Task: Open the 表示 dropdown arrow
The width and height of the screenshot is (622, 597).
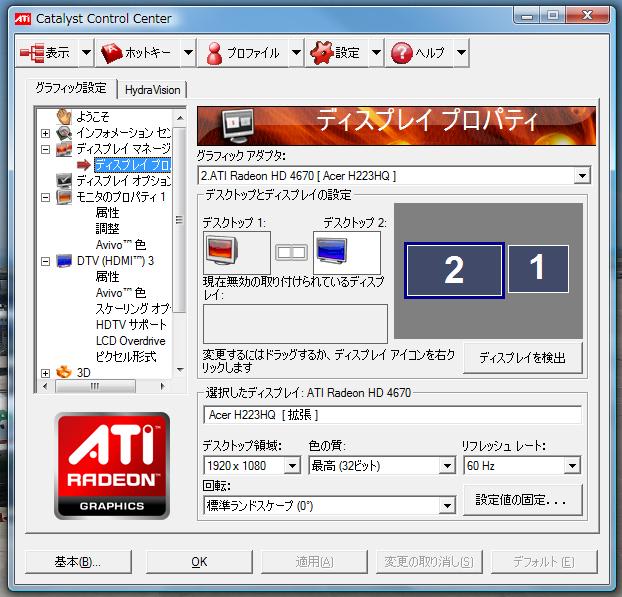Action: point(86,53)
